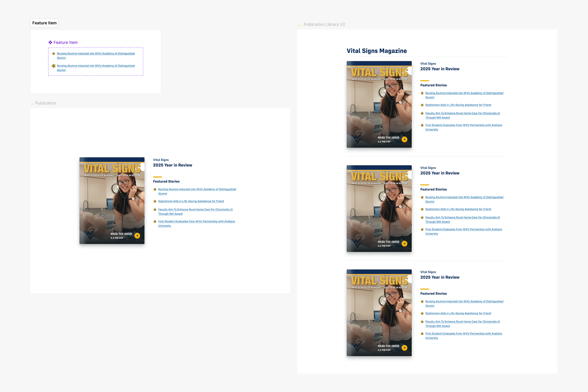Visit Nursing Alumna link in middle Library card
Viewport: 588px width, 392px height.
click(x=464, y=199)
